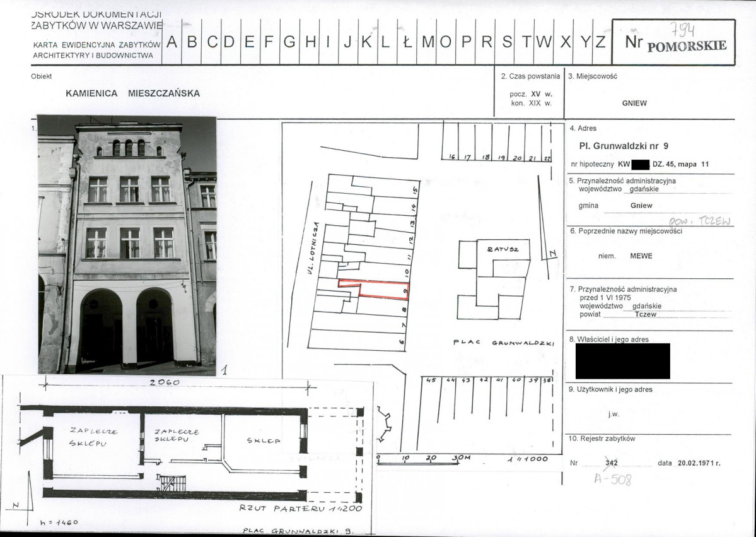Click the GNIEW locality field
This screenshot has width=756, height=537.
point(634,103)
